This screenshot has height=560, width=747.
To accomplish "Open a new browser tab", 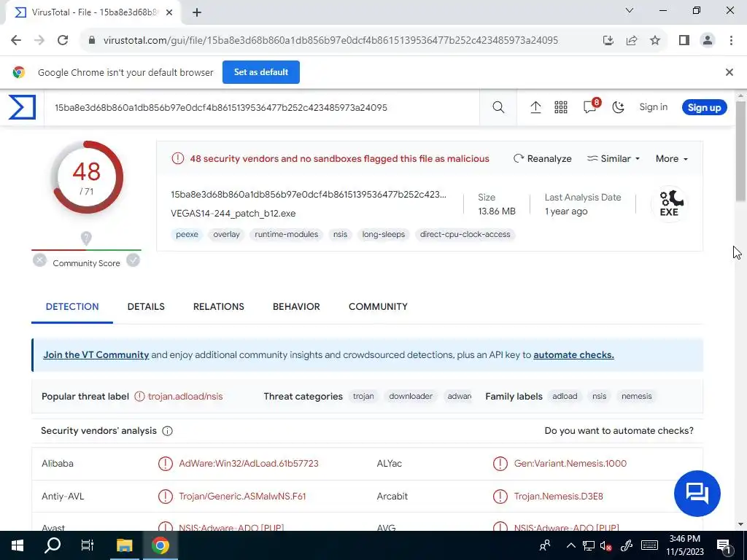I will point(197,12).
